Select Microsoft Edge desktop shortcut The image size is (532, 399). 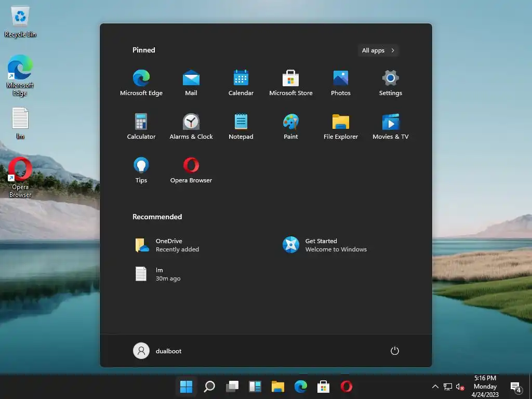[20, 76]
